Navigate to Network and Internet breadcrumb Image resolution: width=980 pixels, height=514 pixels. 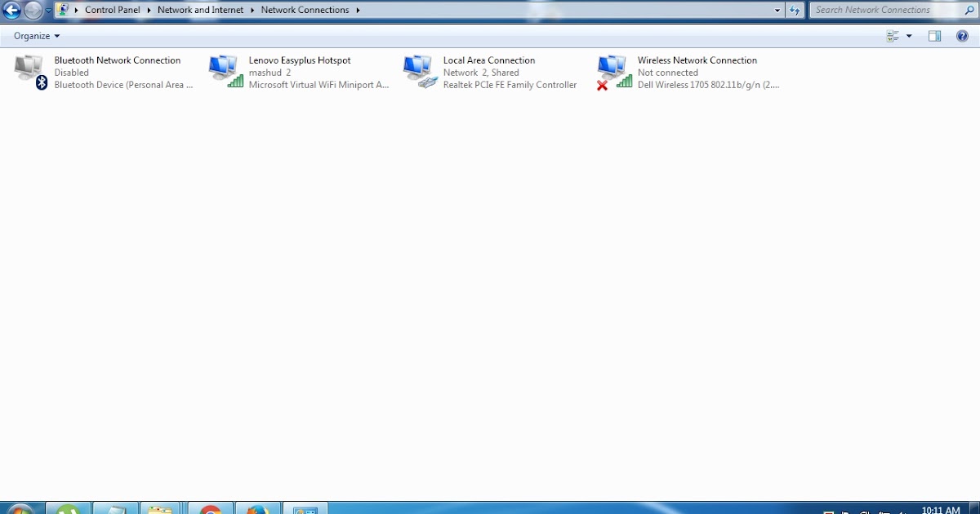click(x=200, y=10)
